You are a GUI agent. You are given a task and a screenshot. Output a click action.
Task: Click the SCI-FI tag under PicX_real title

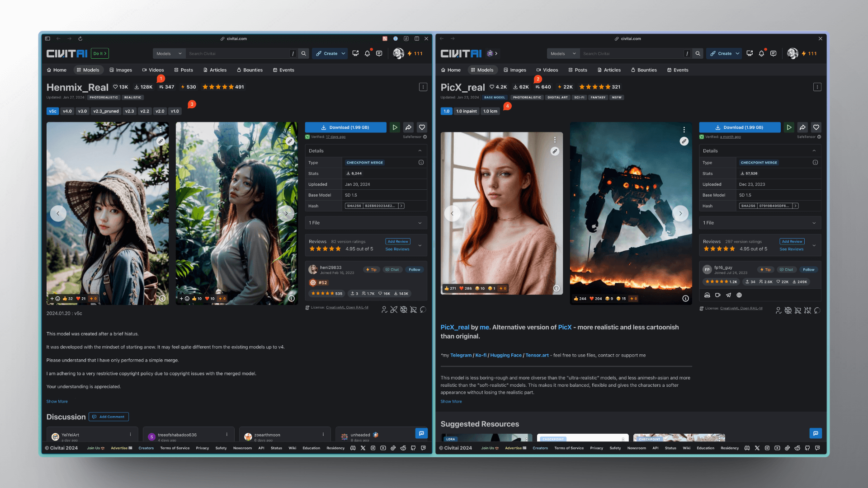click(579, 98)
